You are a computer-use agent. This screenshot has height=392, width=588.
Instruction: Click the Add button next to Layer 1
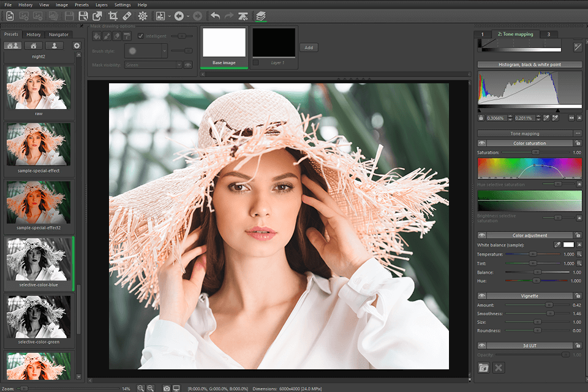tap(309, 47)
